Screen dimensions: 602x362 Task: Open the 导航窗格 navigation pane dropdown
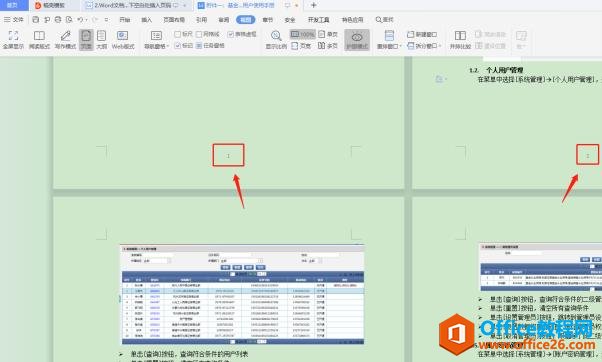coord(157,40)
